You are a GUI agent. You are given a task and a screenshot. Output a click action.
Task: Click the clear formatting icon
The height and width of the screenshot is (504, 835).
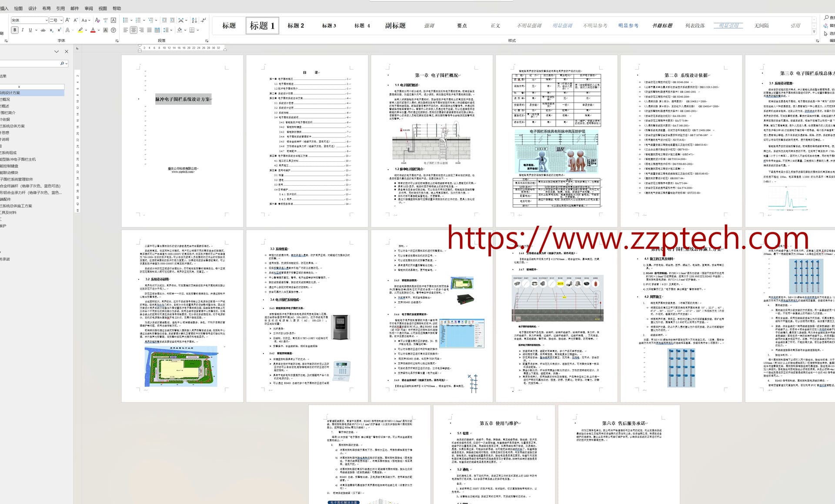97,20
